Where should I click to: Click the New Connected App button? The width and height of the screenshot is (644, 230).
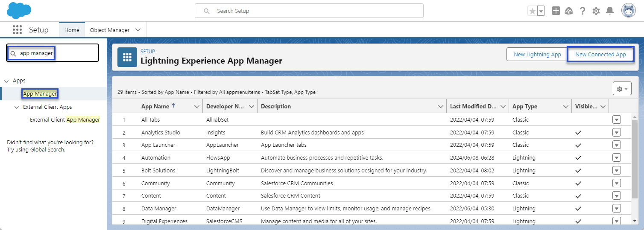(600, 54)
